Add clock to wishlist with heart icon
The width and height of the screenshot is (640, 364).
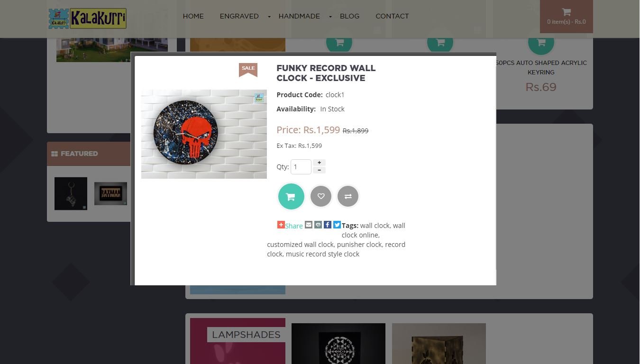321,196
